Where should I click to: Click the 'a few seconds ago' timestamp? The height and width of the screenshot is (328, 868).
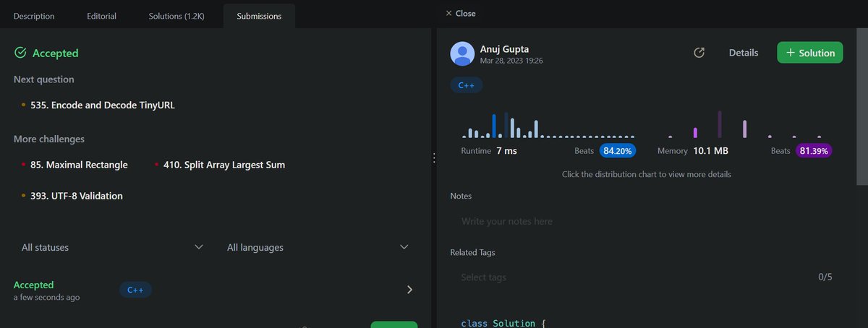point(47,298)
